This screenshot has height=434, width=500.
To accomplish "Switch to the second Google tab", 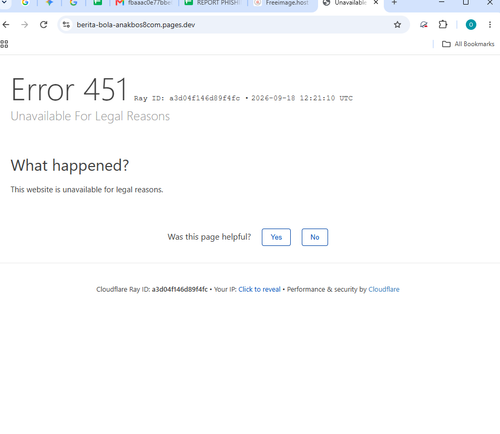I will click(73, 3).
